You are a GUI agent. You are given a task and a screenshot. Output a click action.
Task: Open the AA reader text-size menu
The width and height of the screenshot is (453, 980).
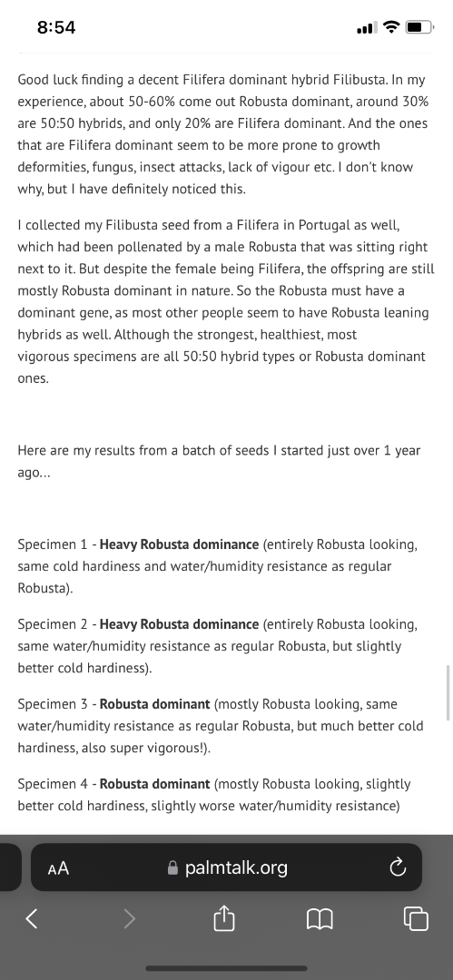tap(58, 868)
